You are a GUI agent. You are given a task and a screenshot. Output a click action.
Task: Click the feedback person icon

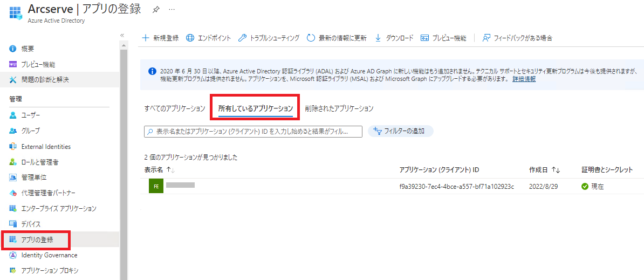tap(487, 38)
